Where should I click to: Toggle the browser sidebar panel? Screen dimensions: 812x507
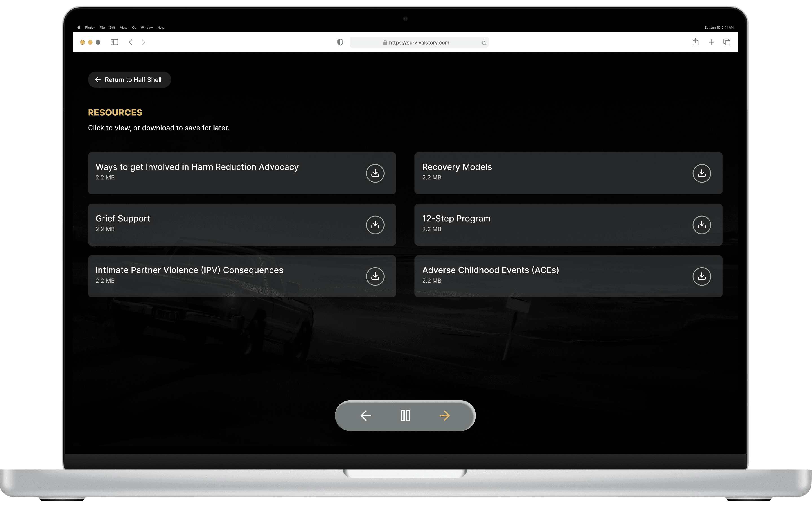coord(114,42)
